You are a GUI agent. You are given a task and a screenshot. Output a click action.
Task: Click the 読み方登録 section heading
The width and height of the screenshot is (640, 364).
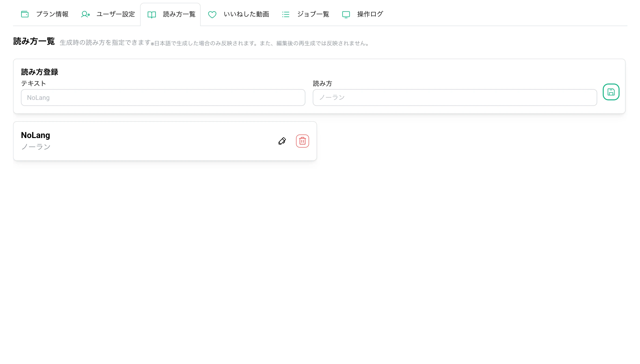click(40, 72)
